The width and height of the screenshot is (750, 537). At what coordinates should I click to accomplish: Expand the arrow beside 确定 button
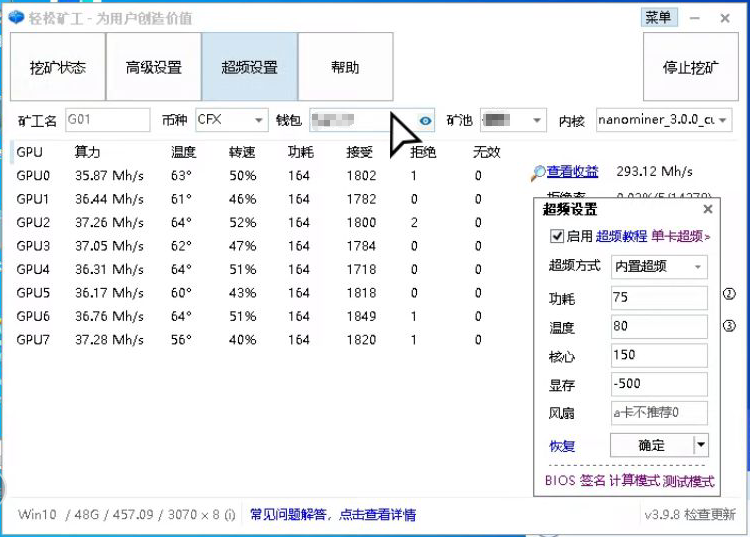(701, 445)
